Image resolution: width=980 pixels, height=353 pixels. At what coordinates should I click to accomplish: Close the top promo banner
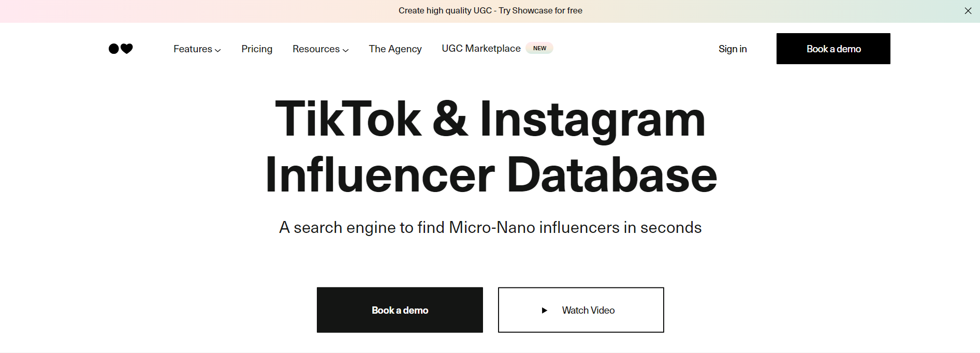(968, 11)
